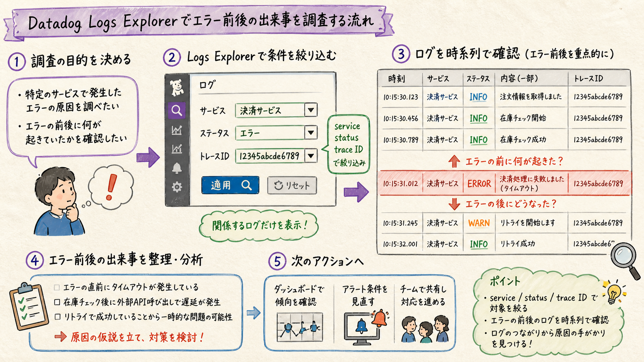Open the サービス dropdown arrow
This screenshot has height=362, width=644.
pos(310,110)
